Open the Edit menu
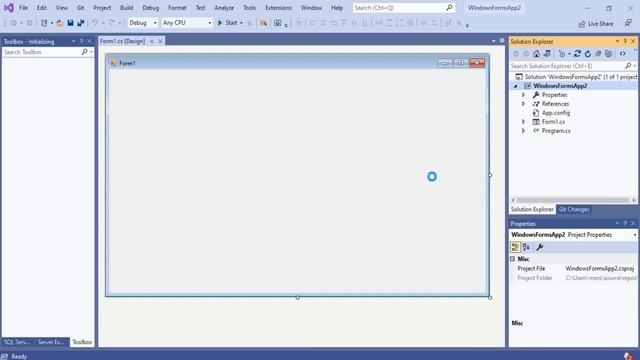This screenshot has width=640, height=360. pyautogui.click(x=42, y=8)
